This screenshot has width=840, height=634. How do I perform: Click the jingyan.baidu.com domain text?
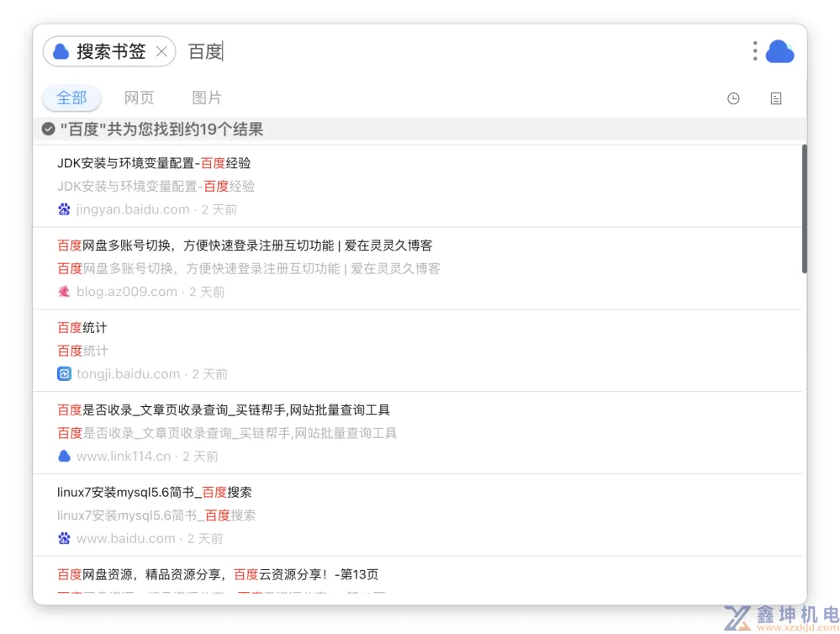click(x=133, y=209)
